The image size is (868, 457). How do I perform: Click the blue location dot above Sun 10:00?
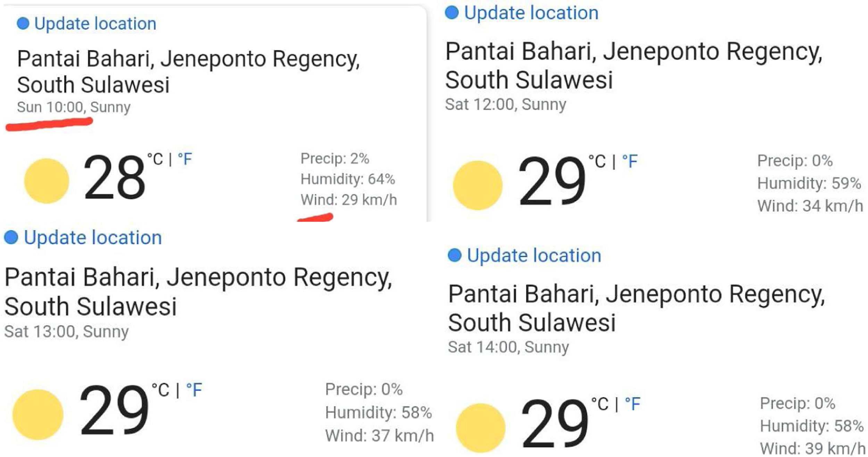(x=23, y=24)
